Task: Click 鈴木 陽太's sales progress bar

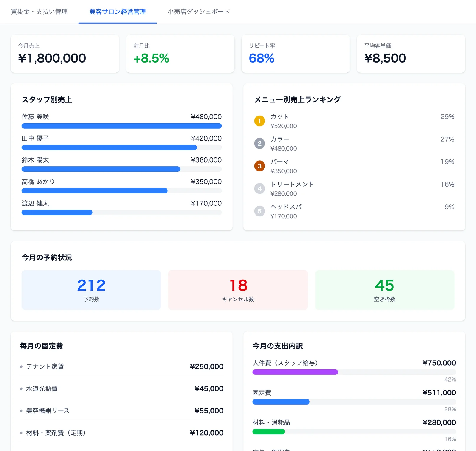Action: [x=122, y=169]
